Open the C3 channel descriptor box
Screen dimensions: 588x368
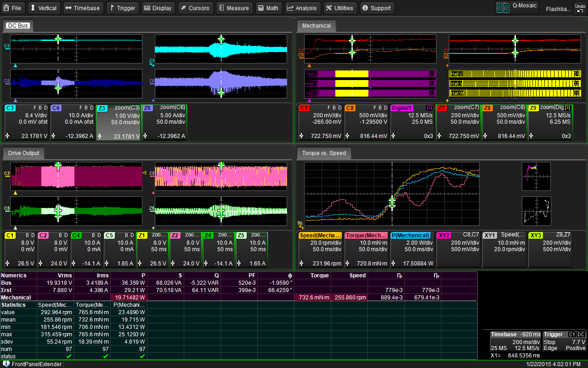click(27, 122)
